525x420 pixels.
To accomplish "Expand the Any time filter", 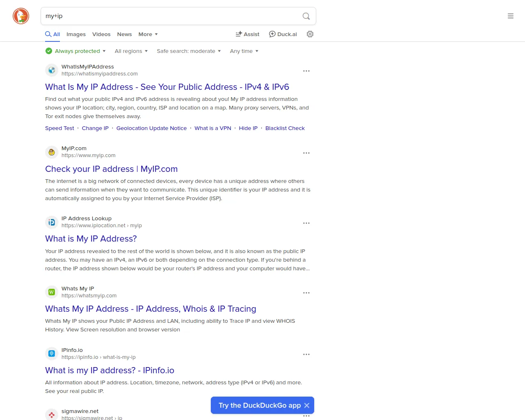I will click(x=244, y=51).
